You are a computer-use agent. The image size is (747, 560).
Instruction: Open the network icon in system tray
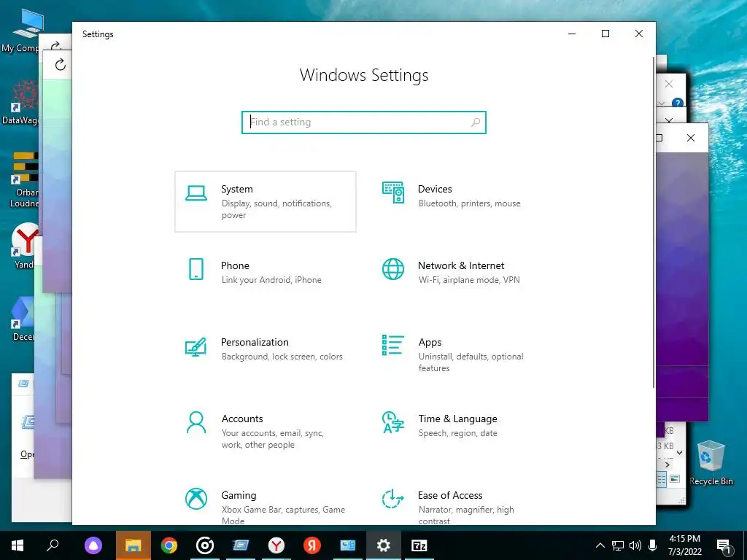click(x=618, y=545)
